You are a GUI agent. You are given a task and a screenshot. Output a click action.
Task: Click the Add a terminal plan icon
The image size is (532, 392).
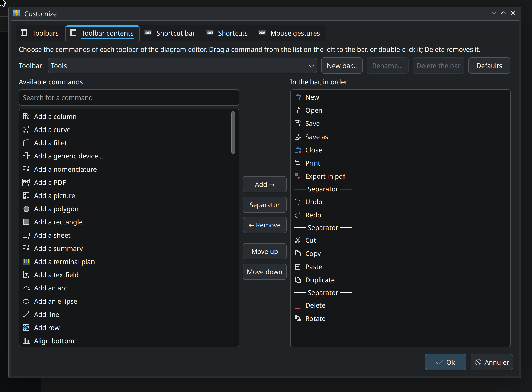(26, 262)
